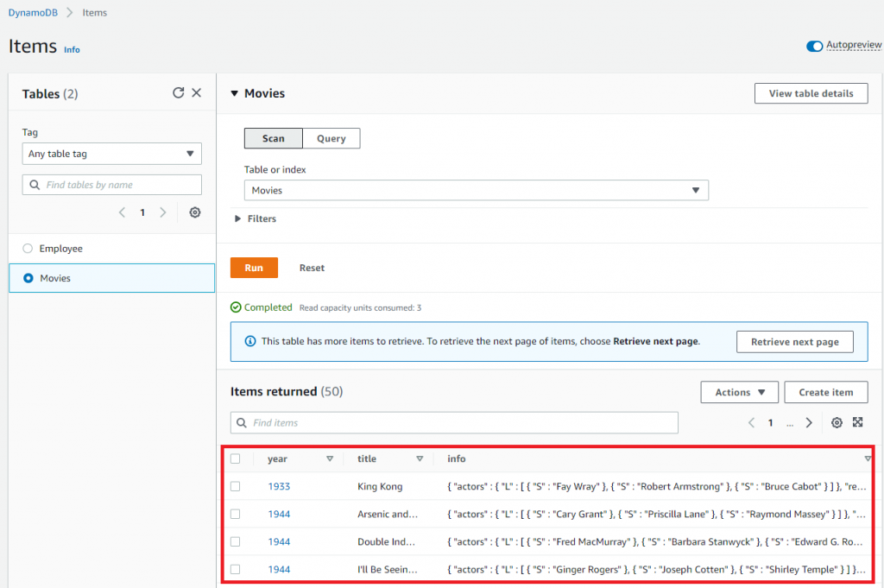The image size is (884, 588).
Task: Open the Table or index dropdown
Action: click(x=476, y=191)
